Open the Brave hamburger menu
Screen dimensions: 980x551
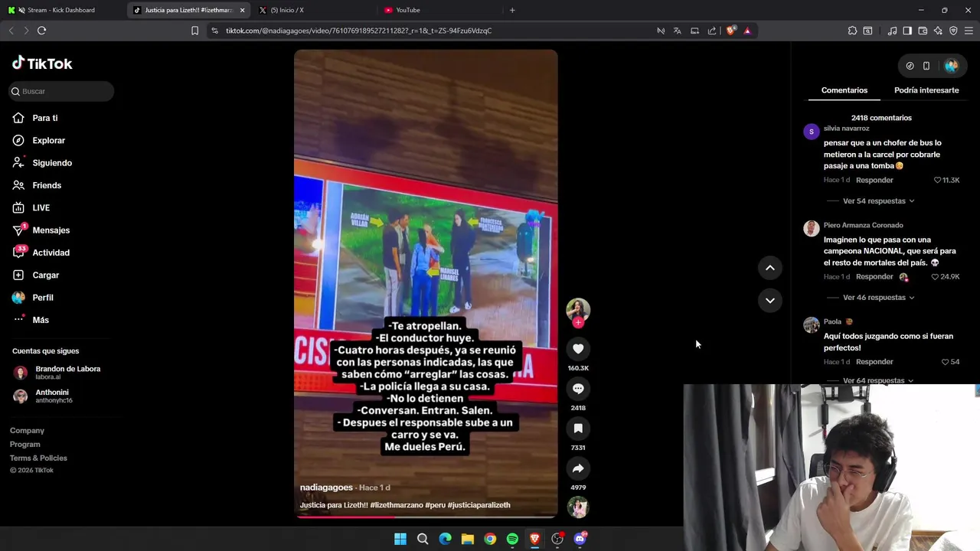969,31
